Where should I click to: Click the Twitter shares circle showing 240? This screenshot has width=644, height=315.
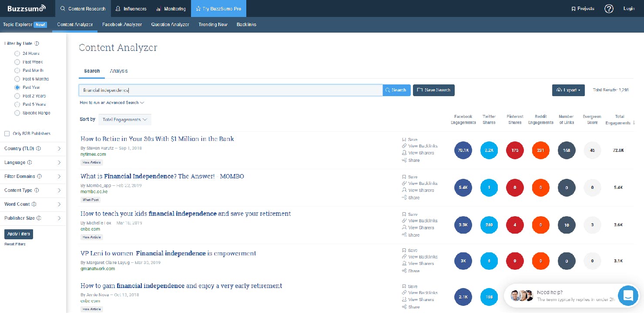click(x=489, y=225)
